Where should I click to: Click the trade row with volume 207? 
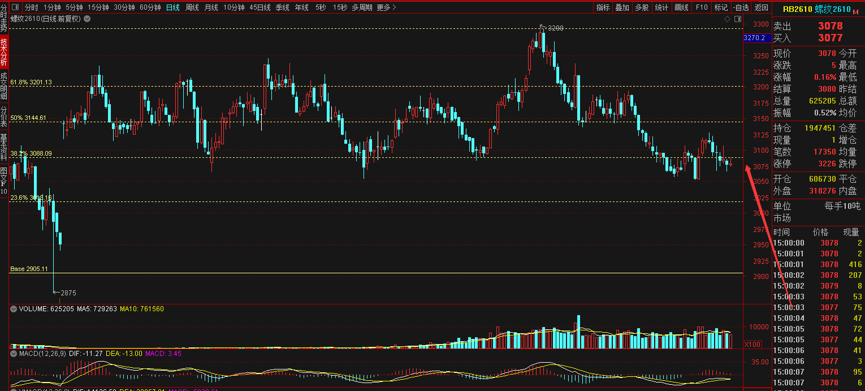coord(819,275)
